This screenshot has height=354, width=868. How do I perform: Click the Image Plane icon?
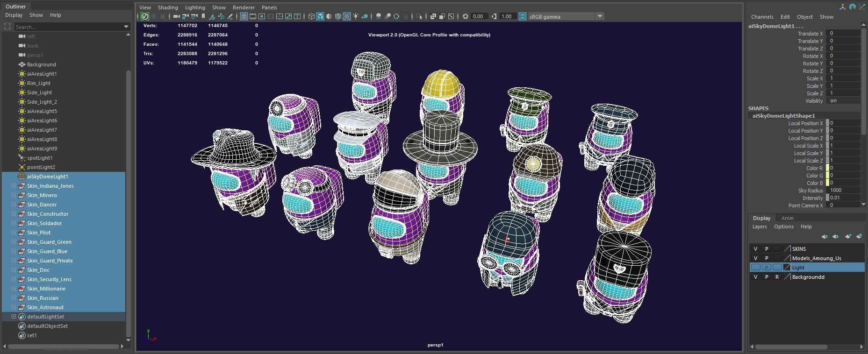[212, 16]
